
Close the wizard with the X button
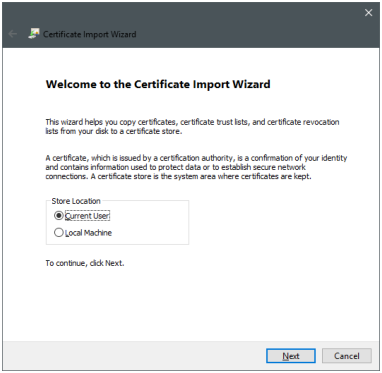(368, 13)
